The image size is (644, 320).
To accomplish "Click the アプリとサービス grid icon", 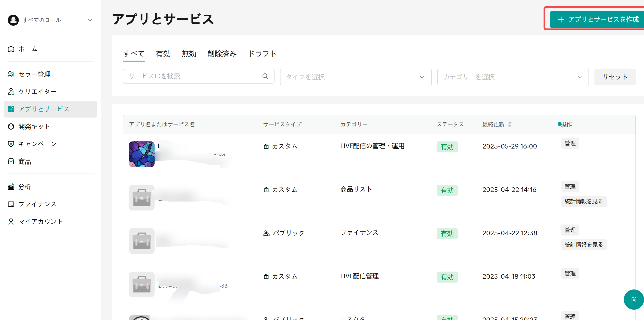I will 11,109.
